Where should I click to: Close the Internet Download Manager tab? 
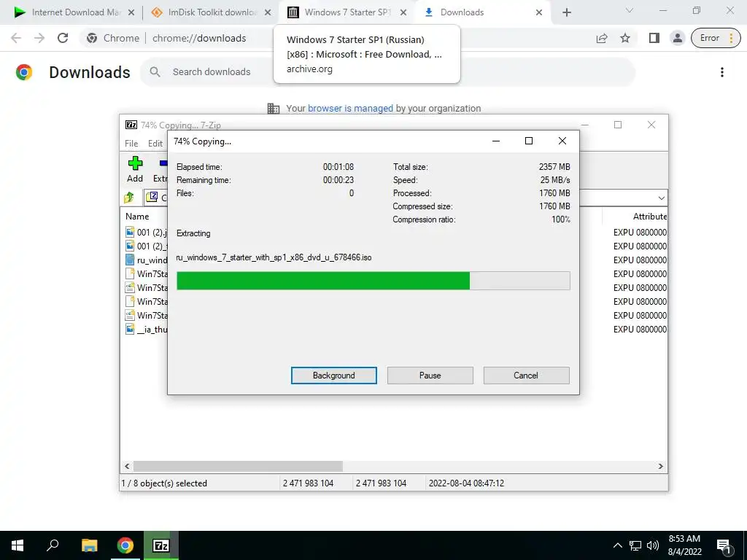point(131,12)
